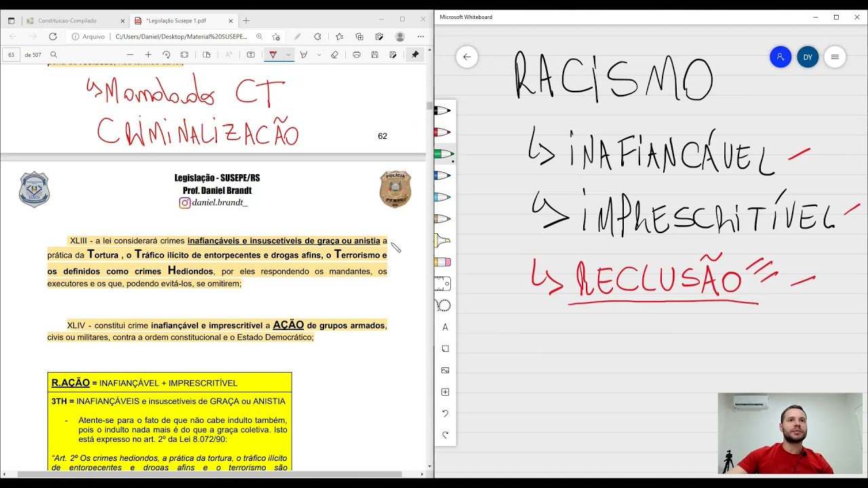The height and width of the screenshot is (488, 868).
Task: Open the tab actions menu icon
Action: pyautogui.click(x=11, y=21)
